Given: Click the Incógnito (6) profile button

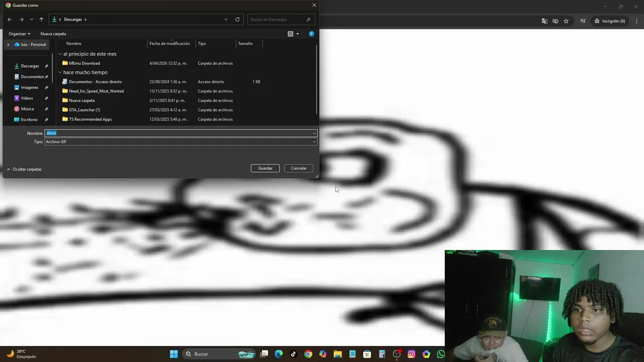Looking at the screenshot, I should coord(609,21).
